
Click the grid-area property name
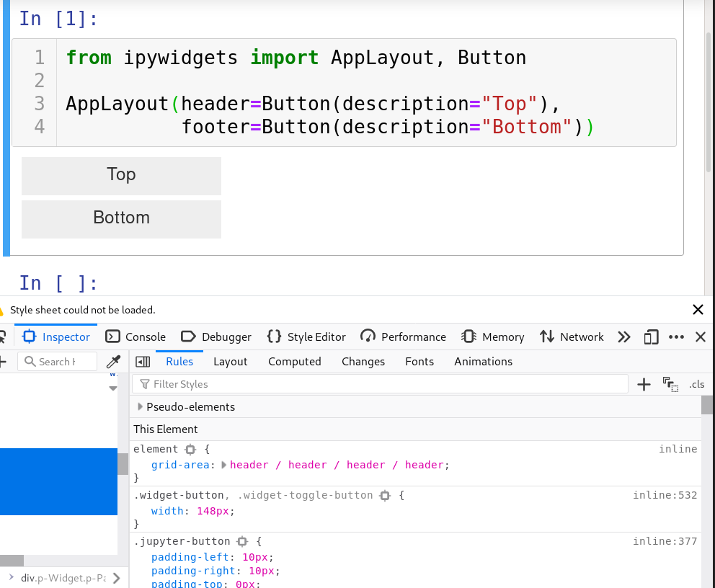pos(180,465)
